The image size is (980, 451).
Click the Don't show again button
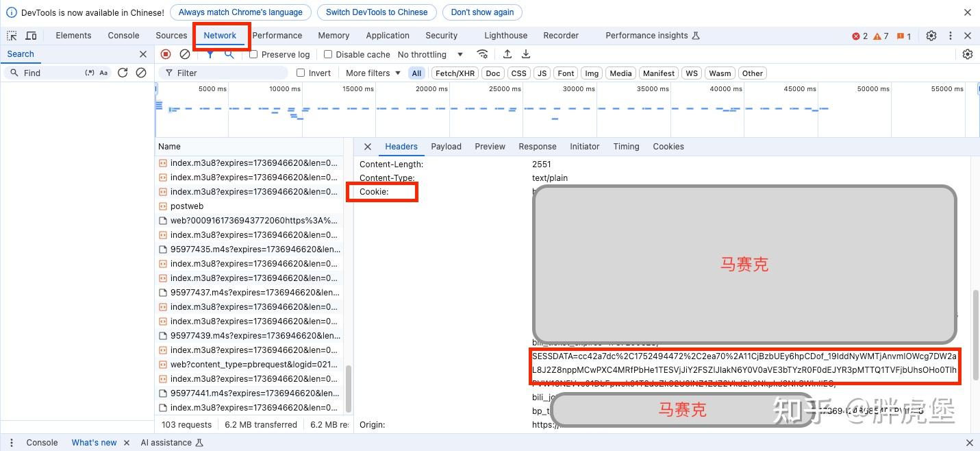coord(481,12)
